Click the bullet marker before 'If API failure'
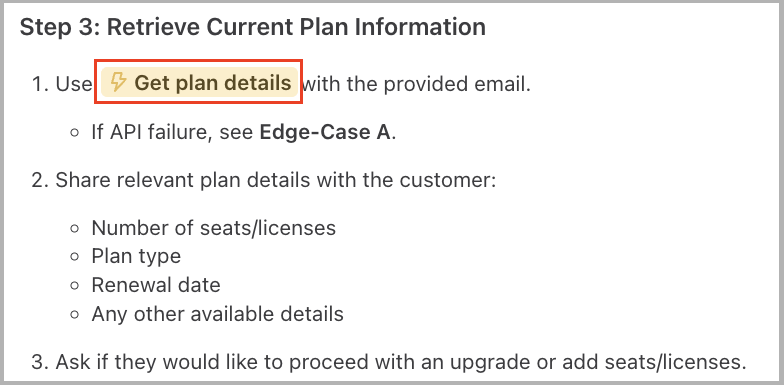This screenshot has width=784, height=385. (76, 133)
